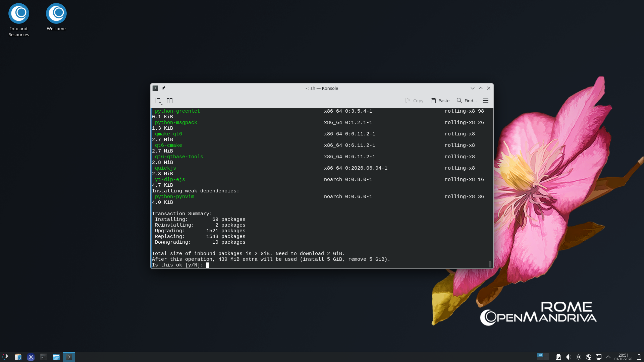Expand hidden system tray icons arrow

tap(608, 357)
